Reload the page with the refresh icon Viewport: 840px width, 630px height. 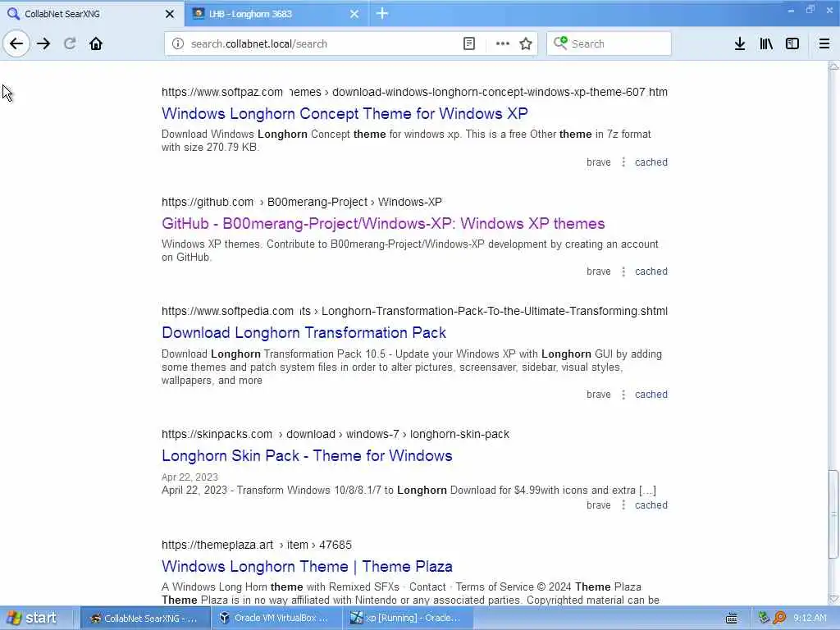[x=70, y=43]
